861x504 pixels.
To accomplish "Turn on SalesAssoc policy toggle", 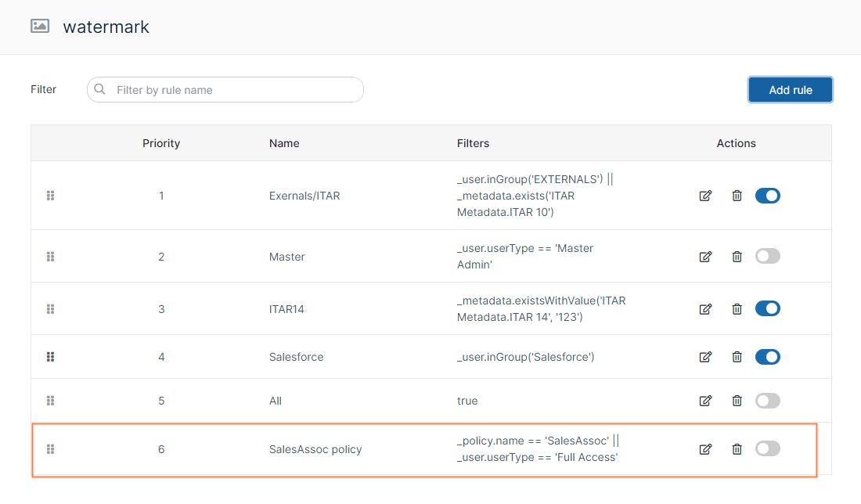I will (x=767, y=448).
